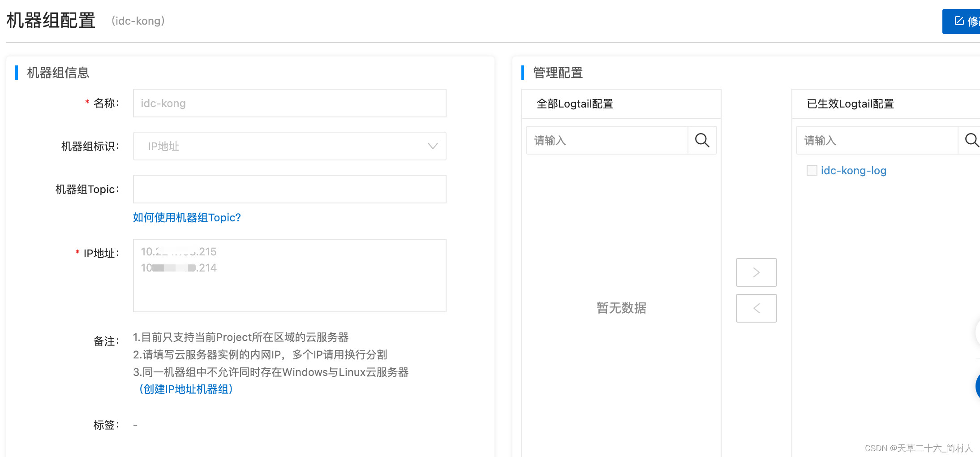Open the idc-kong-log config link
This screenshot has height=457, width=980.
tap(854, 171)
